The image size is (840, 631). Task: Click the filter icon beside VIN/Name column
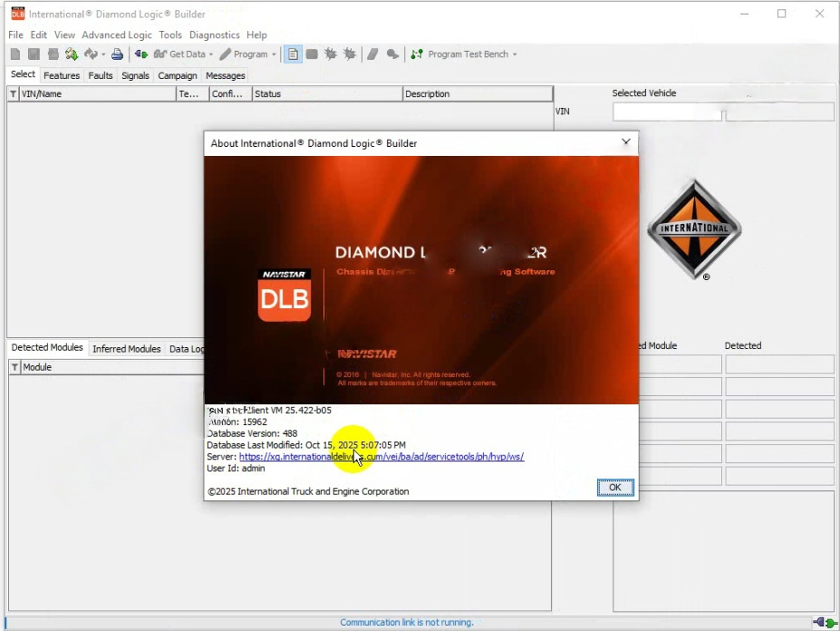click(x=14, y=94)
